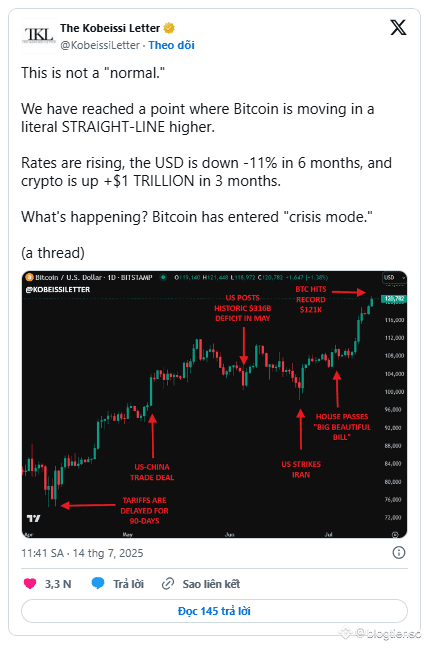
Task: Click the TradingView logo on chart
Action: 34,518
